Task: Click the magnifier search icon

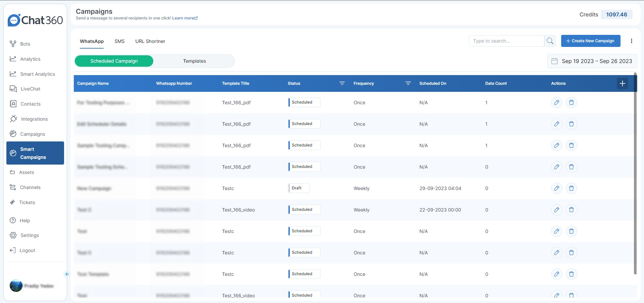Action: click(x=550, y=41)
